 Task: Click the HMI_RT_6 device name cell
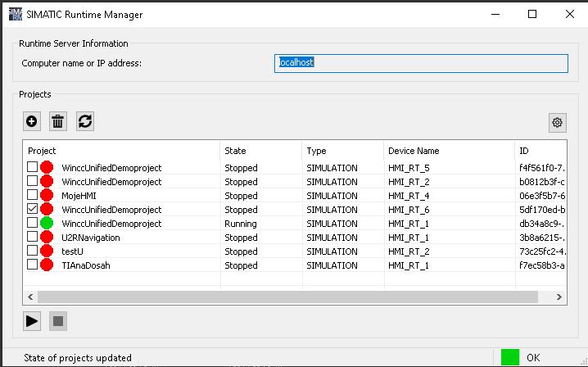coord(409,210)
